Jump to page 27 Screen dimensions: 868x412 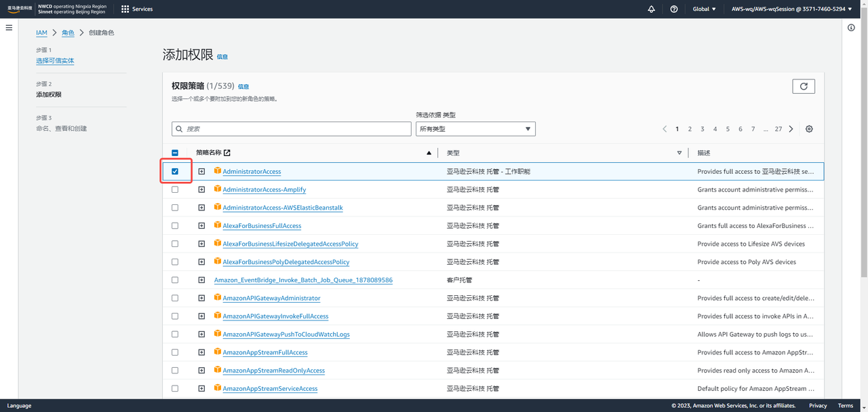pos(778,129)
